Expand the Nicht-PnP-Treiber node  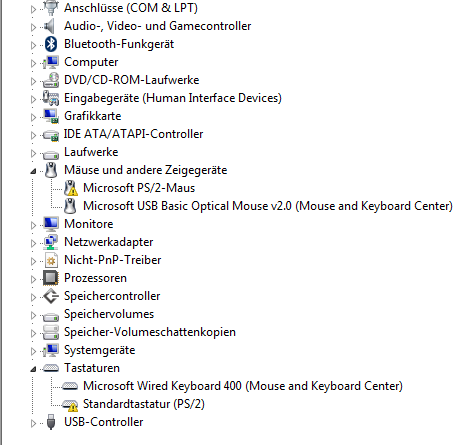coord(33,261)
